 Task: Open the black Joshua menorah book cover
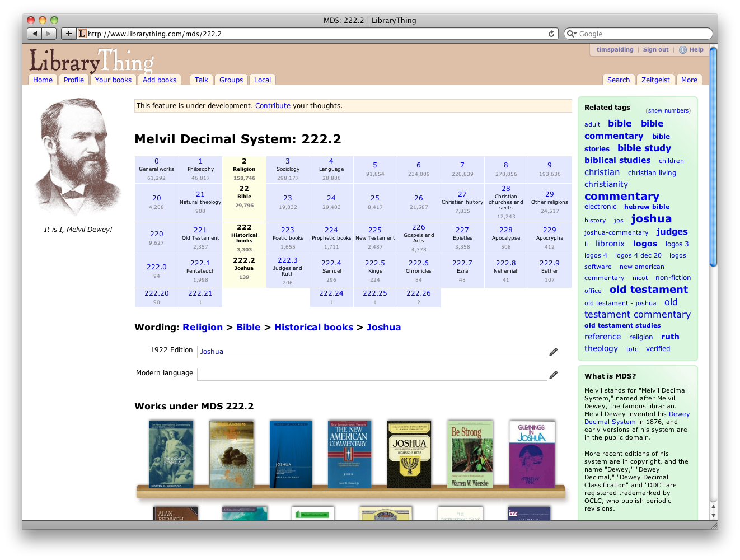point(409,454)
